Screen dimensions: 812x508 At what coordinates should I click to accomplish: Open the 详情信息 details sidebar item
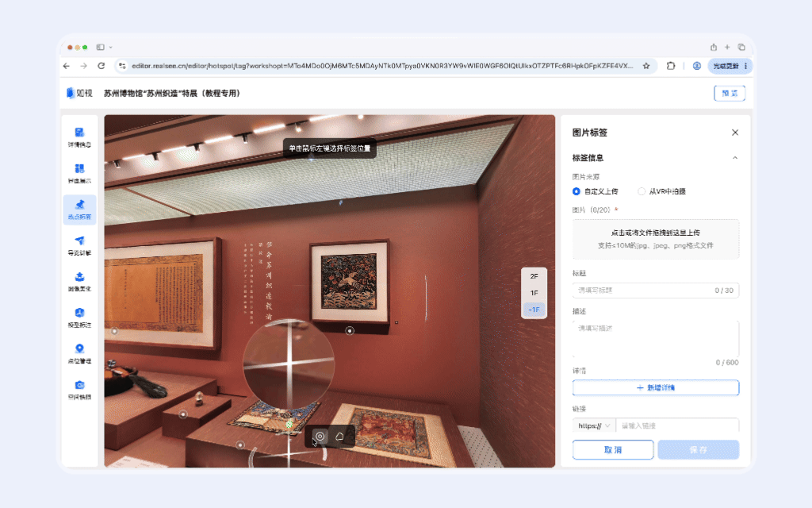click(79, 137)
